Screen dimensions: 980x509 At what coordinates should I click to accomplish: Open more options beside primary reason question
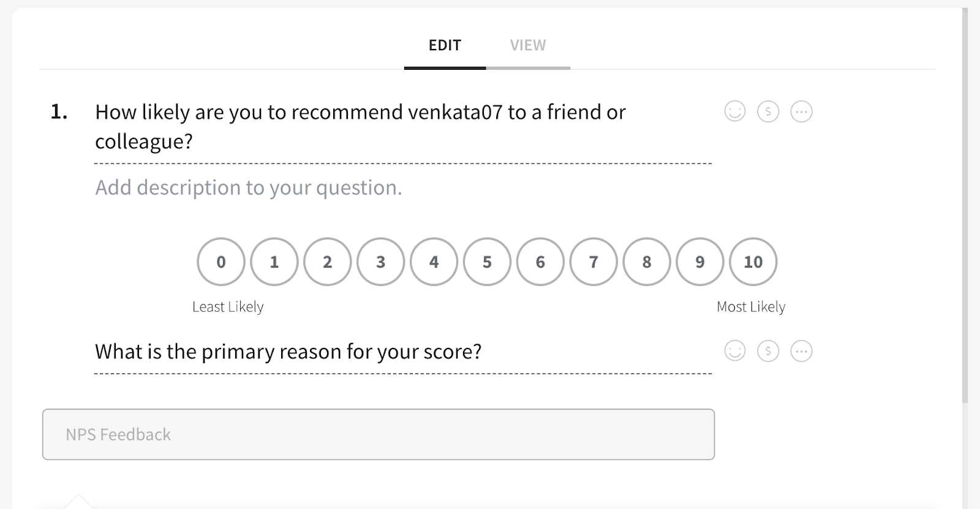pyautogui.click(x=801, y=351)
